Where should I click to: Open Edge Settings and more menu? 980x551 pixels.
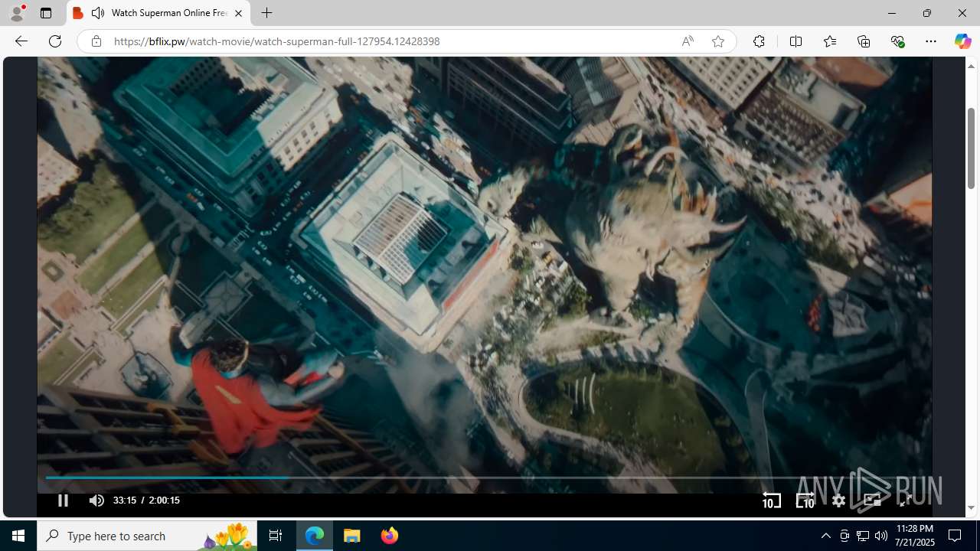pyautogui.click(x=931, y=41)
